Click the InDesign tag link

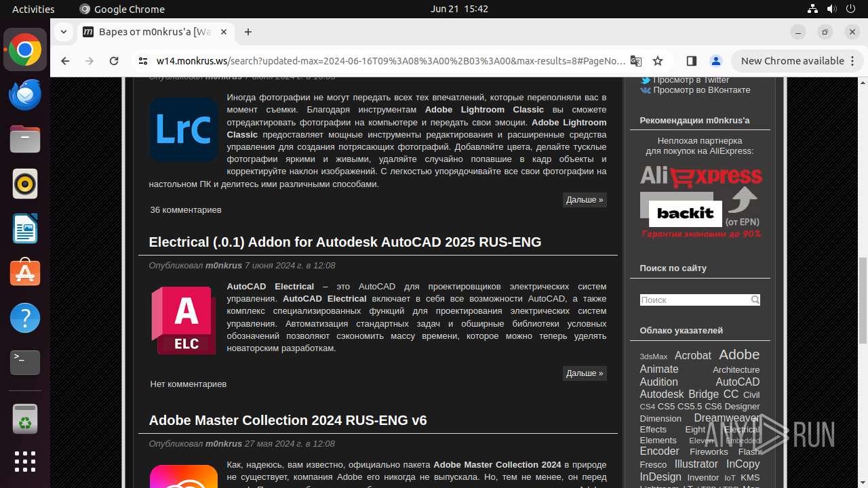[x=660, y=477]
